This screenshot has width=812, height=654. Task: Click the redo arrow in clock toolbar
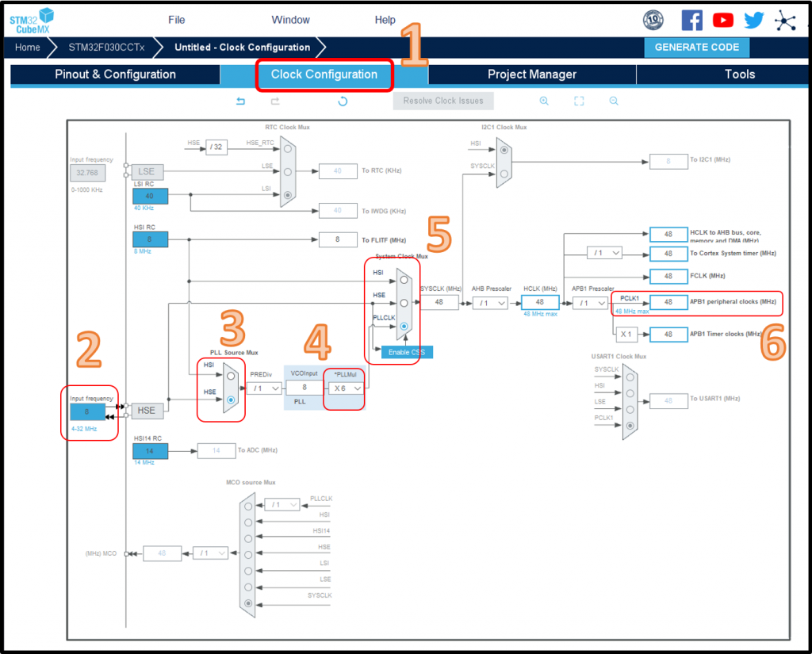coord(275,101)
